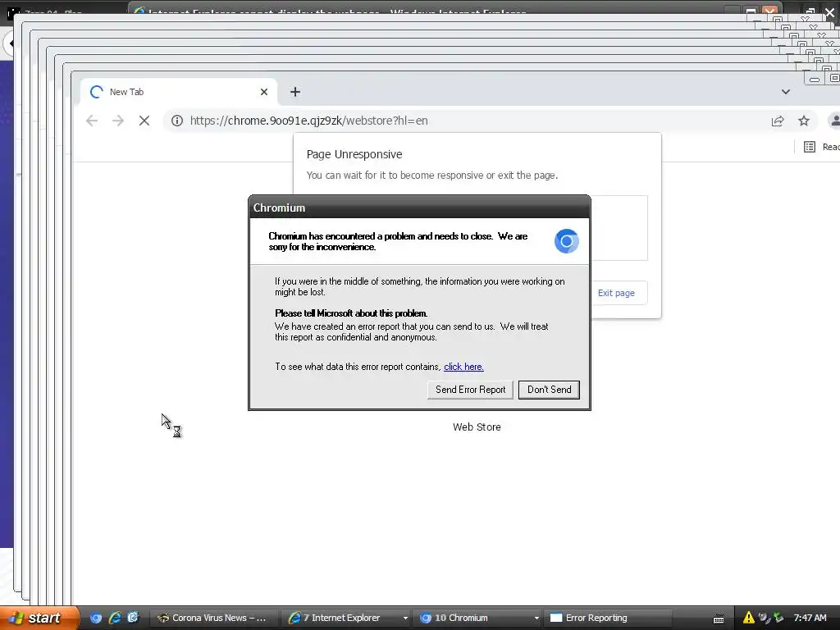Go forward with the browser forward arrow

(x=118, y=121)
